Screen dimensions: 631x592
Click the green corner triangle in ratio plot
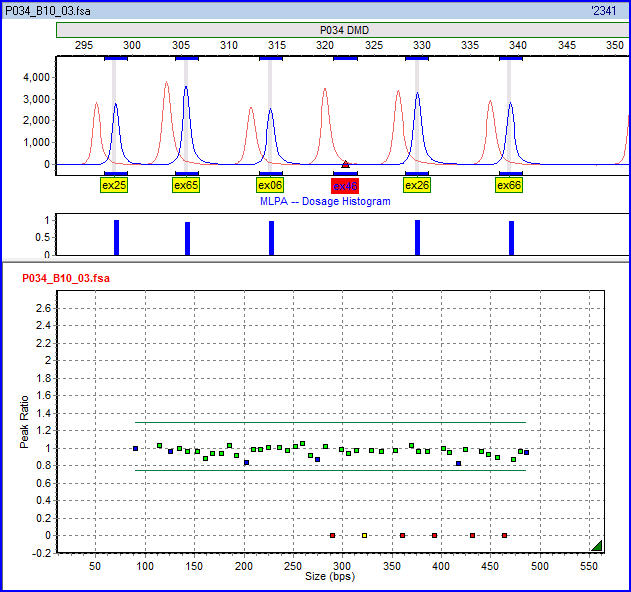click(596, 545)
